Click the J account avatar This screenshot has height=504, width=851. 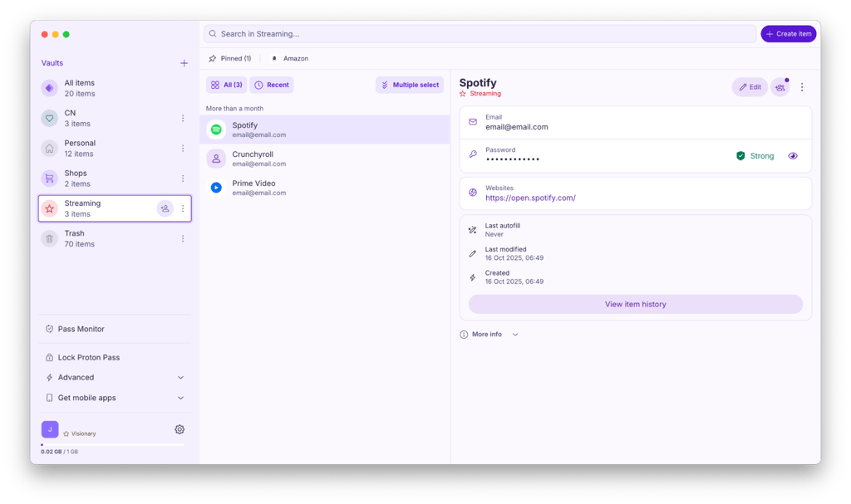[50, 429]
